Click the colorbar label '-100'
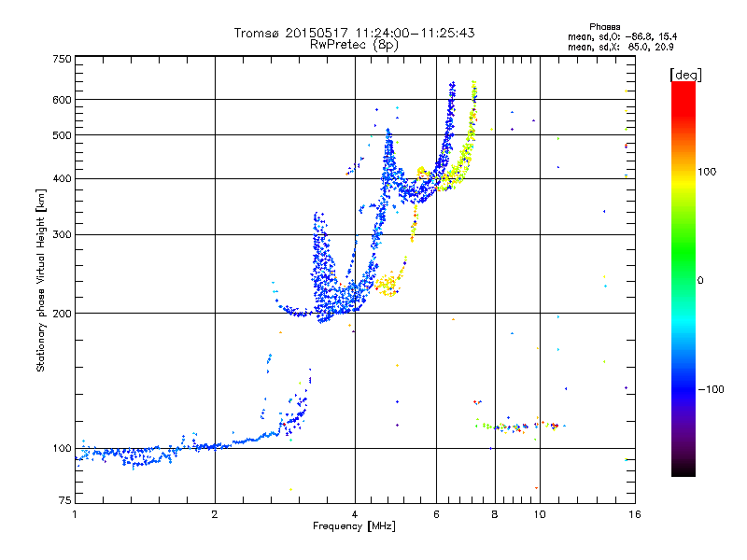This screenshot has width=747, height=560. 711,389
